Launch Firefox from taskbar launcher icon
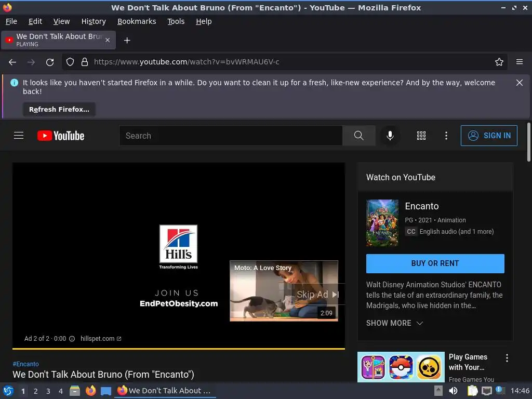Viewport: 532px width, 399px height. 90,391
